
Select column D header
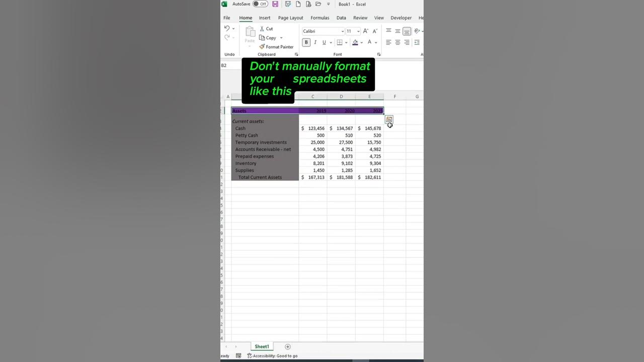tap(341, 97)
